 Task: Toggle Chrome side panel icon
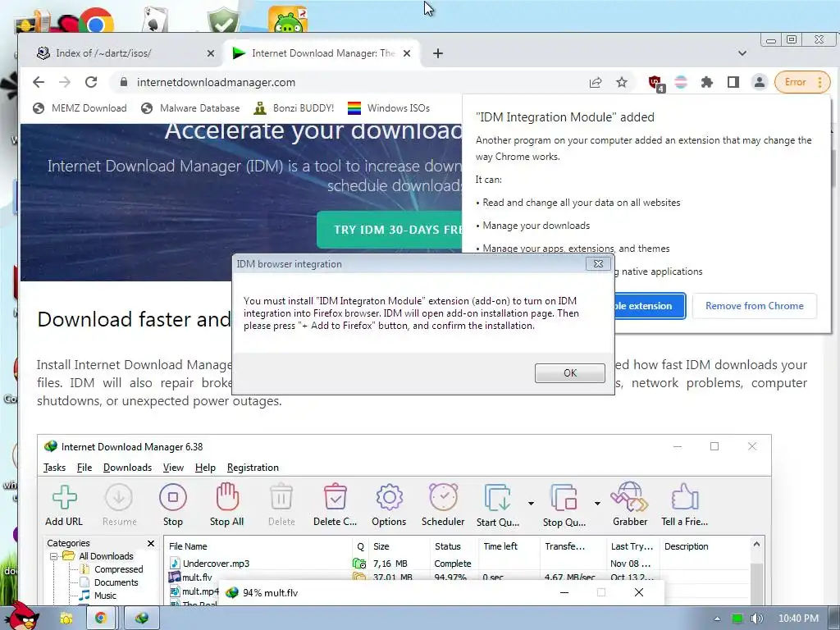733,82
